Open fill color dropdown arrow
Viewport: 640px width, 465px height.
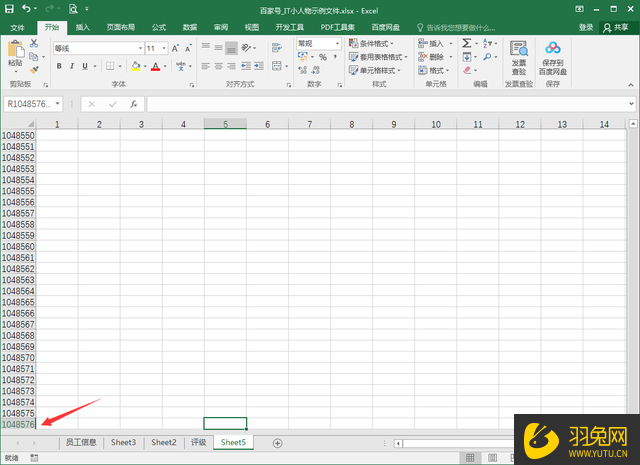pyautogui.click(x=145, y=66)
